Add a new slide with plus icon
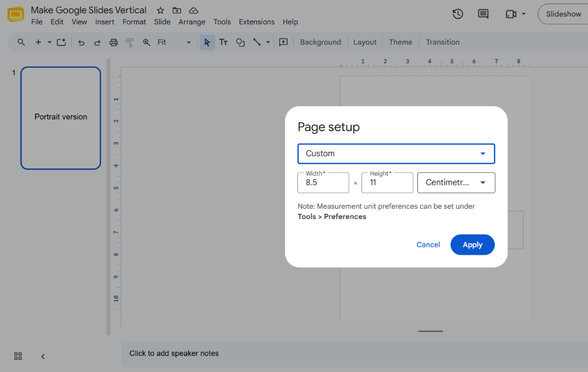The height and width of the screenshot is (372, 588). click(x=38, y=42)
